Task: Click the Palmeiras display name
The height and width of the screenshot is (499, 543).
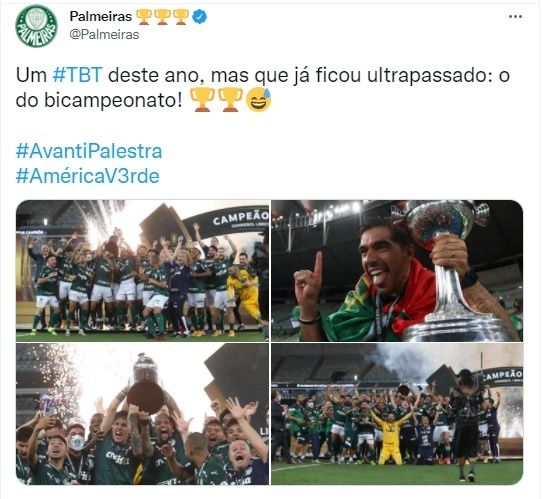Action: pos(100,16)
